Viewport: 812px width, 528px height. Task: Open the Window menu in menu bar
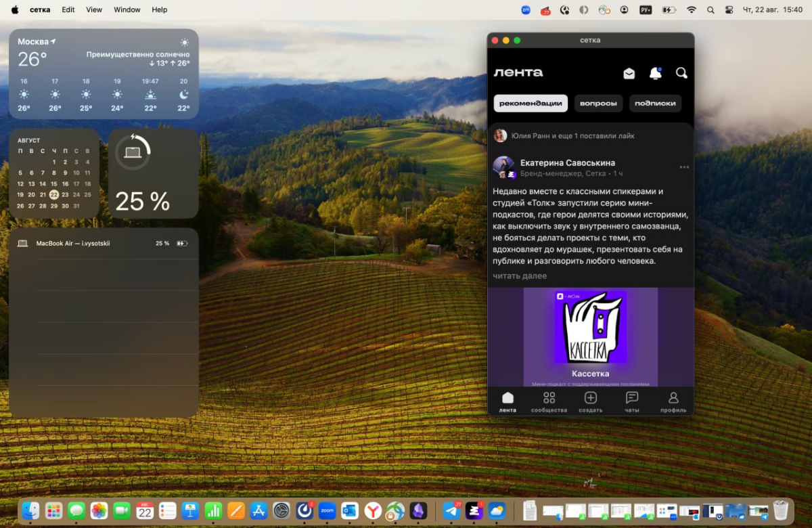click(127, 10)
